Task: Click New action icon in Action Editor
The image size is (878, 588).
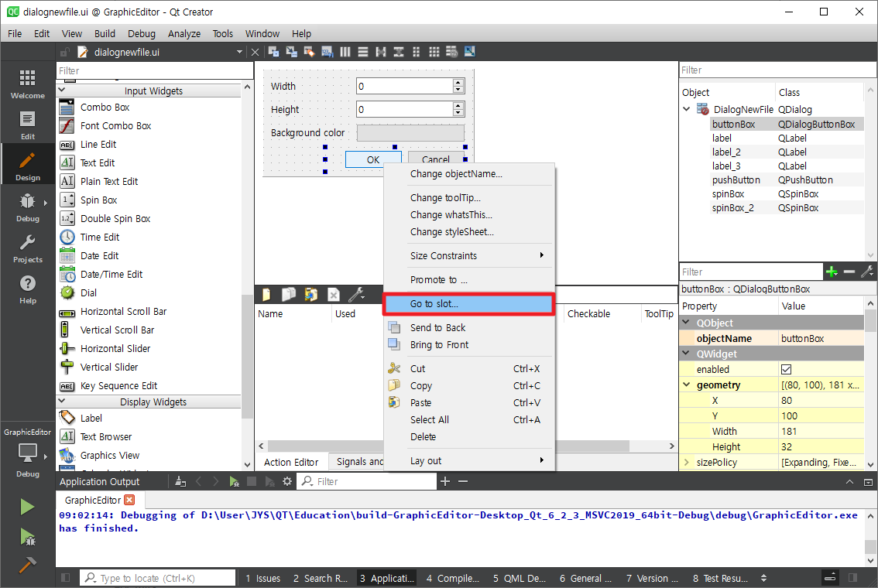Action: coord(266,294)
